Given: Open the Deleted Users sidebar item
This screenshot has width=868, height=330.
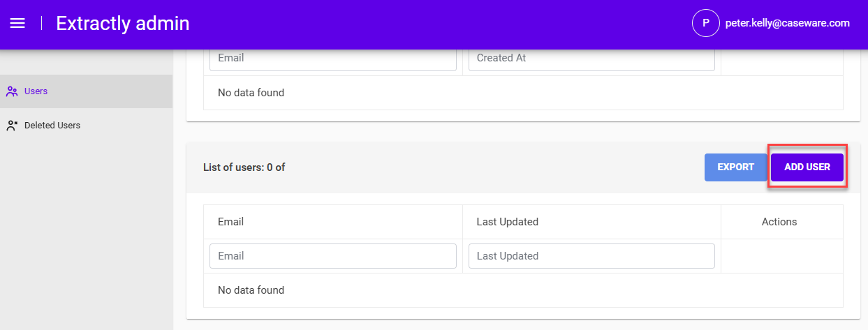Looking at the screenshot, I should coord(86,126).
